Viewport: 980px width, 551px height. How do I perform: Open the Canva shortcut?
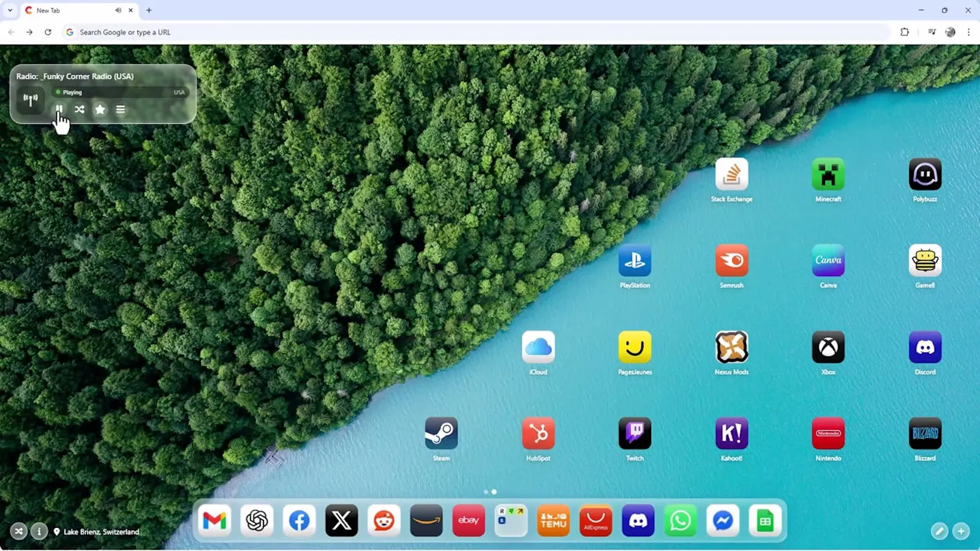click(x=828, y=261)
